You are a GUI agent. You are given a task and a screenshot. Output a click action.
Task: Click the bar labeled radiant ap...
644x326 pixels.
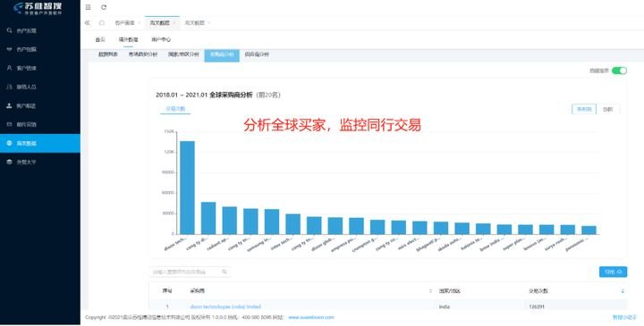[x=230, y=221]
